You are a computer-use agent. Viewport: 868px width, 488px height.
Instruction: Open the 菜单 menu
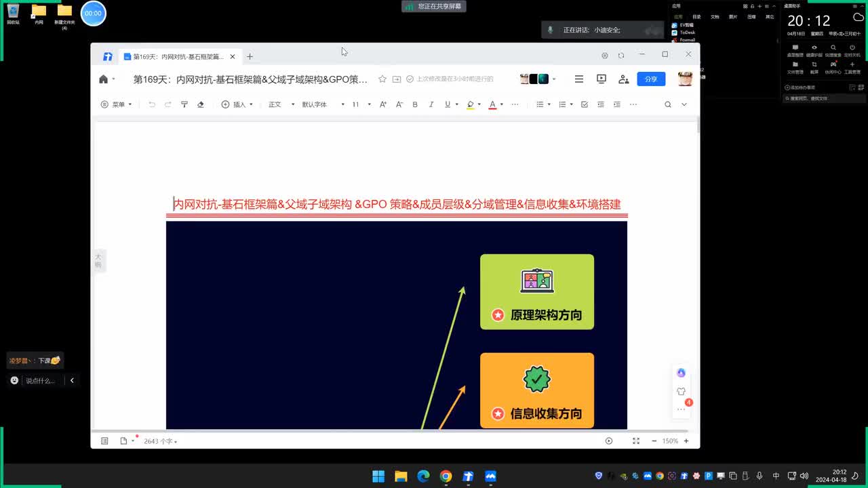pyautogui.click(x=116, y=104)
